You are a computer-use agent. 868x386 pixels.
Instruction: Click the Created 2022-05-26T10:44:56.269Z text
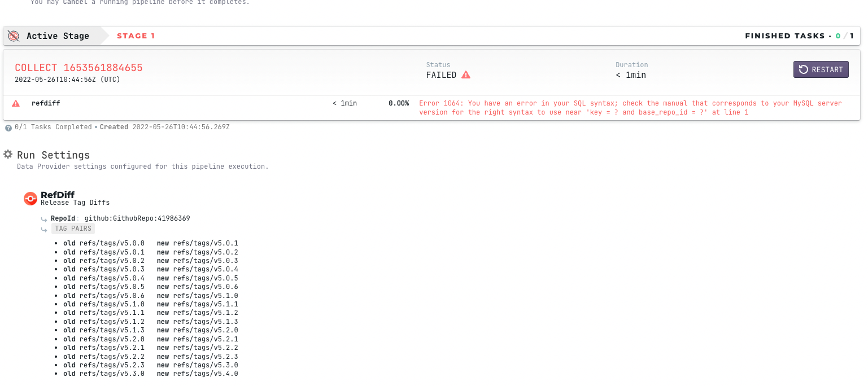pyautogui.click(x=165, y=127)
